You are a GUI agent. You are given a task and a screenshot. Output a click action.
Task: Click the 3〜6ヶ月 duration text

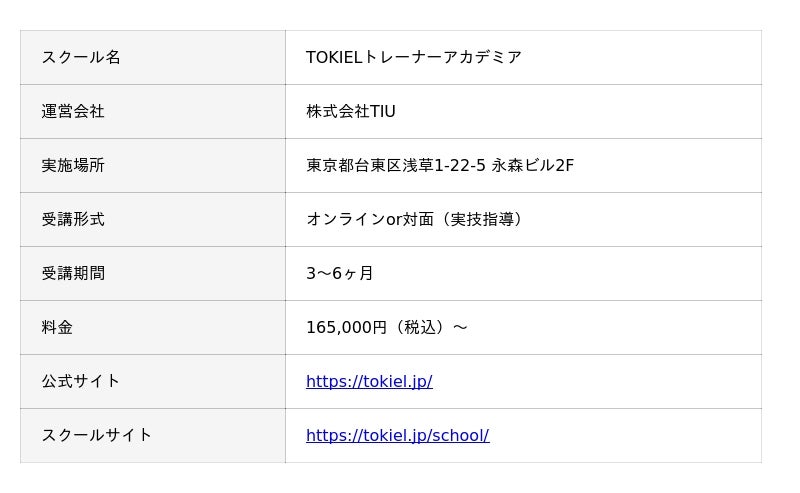pyautogui.click(x=340, y=273)
